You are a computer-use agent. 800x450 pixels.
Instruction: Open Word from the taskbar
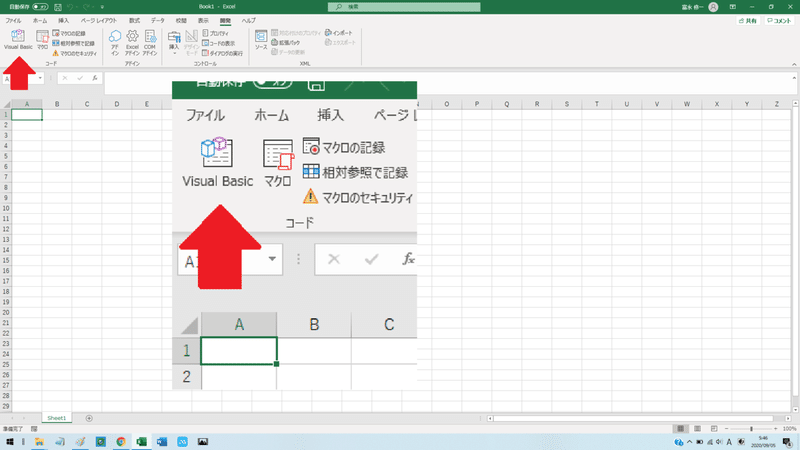point(162,442)
